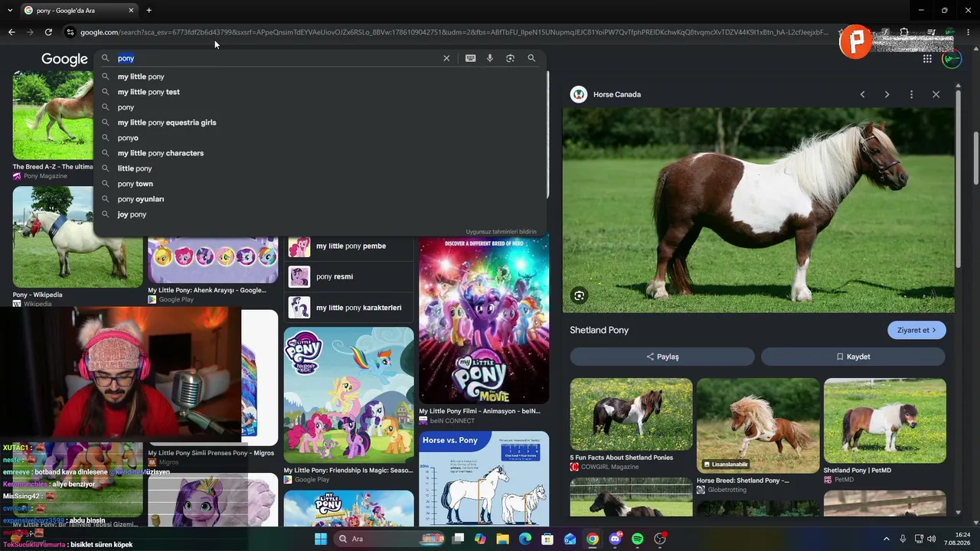Open File Explorer from the taskbar
Screen dimensions: 980x551
coord(502,539)
